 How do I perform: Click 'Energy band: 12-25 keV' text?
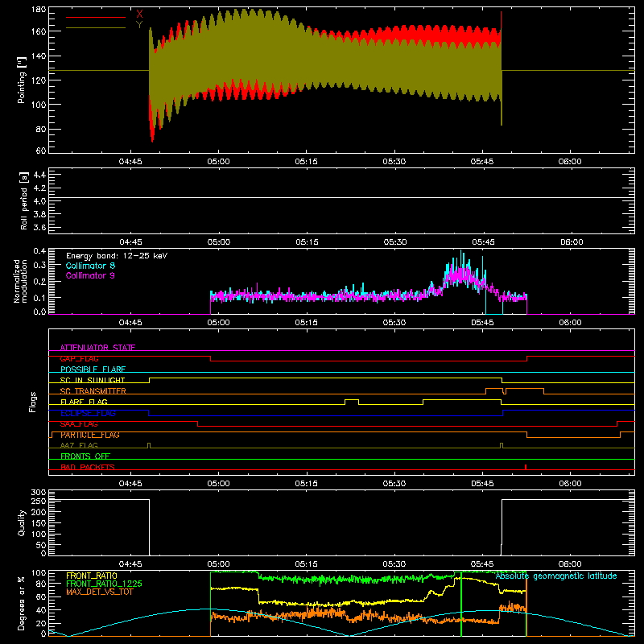point(117,256)
